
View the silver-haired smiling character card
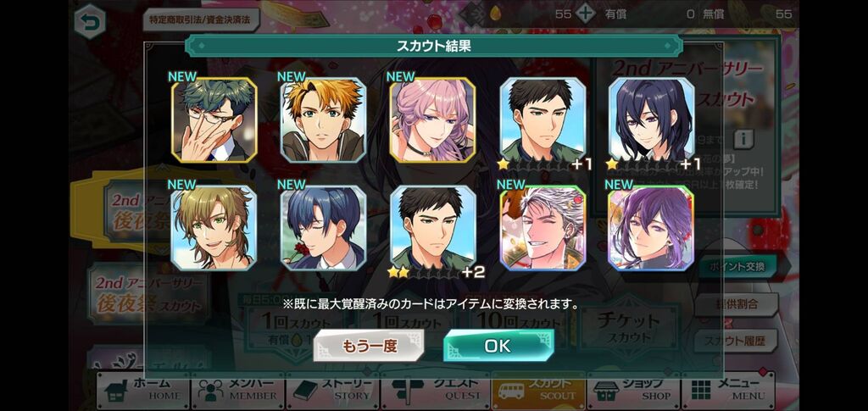pyautogui.click(x=542, y=228)
